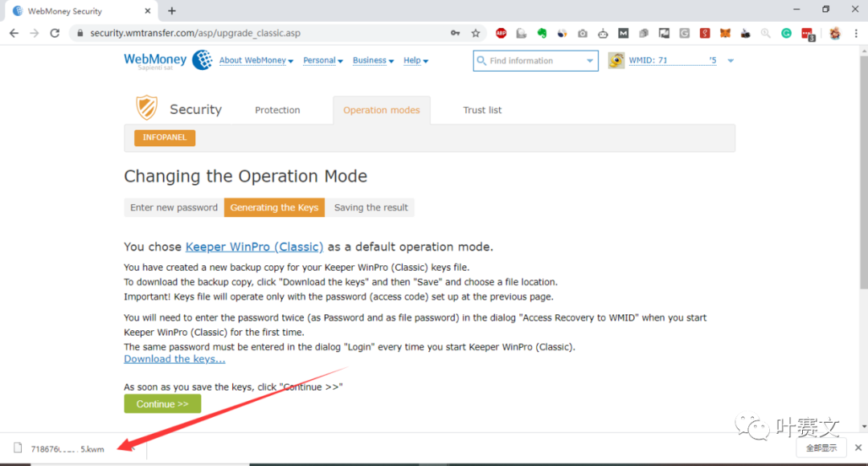The image size is (868, 466).
Task: Open the Trust list tab
Action: [482, 110]
